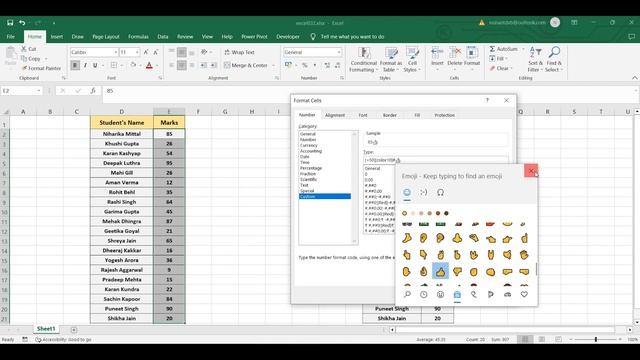Click Format Cells help question mark
This screenshot has height=360, width=640.
point(487,100)
